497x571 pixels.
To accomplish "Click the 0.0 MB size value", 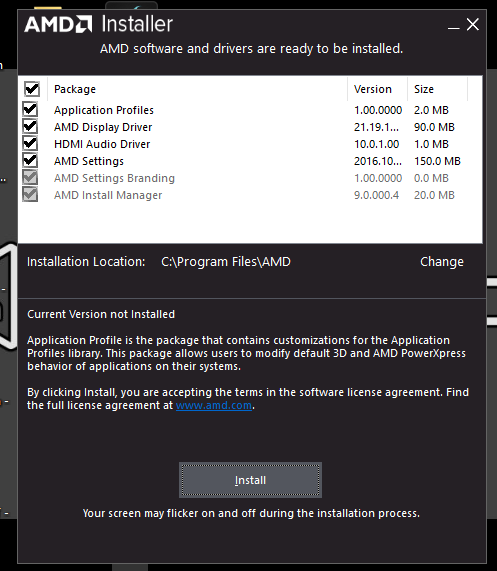I will tap(431, 178).
